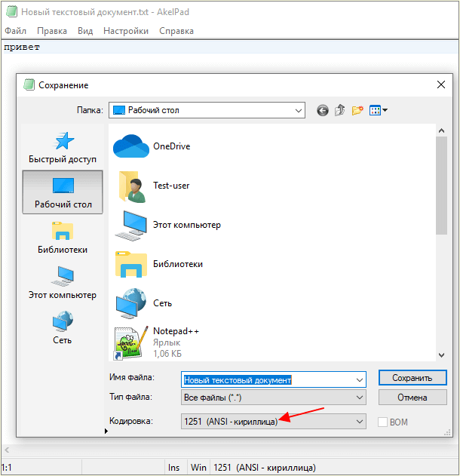This screenshot has height=476, width=460.
Task: Click the Сохранить button
Action: [412, 378]
